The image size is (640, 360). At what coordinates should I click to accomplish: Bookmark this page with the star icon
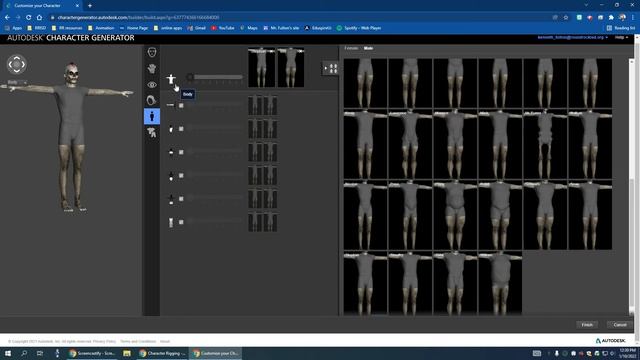[x=566, y=18]
